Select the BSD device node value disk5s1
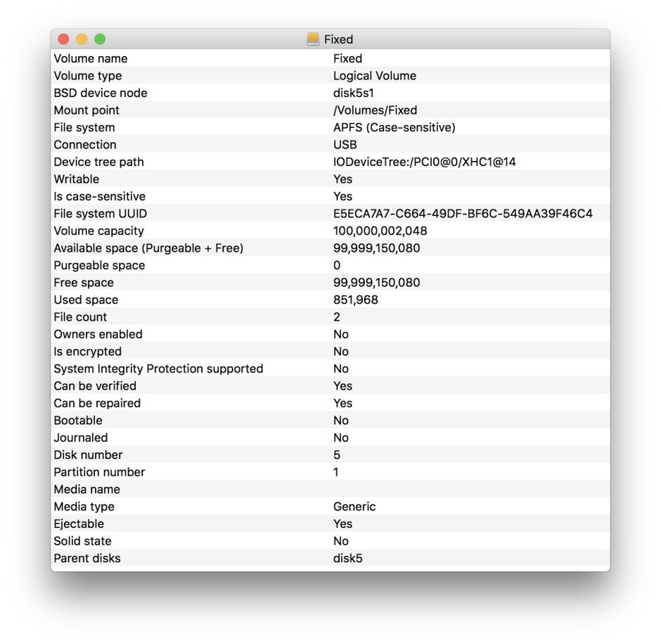661x644 pixels. [x=358, y=93]
